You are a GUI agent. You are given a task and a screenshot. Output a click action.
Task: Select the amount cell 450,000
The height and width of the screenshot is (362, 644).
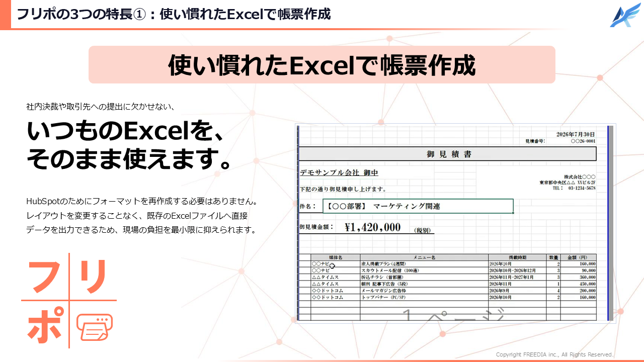pos(579,284)
